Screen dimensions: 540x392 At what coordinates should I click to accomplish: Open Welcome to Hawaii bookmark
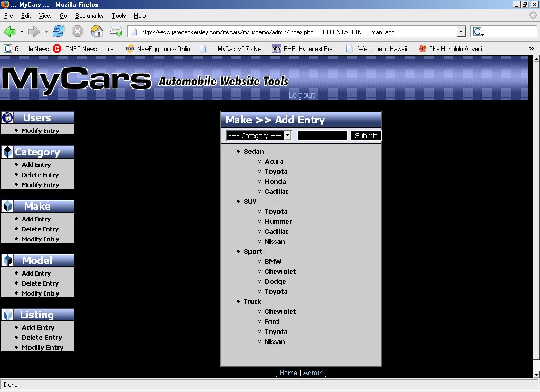pos(380,49)
